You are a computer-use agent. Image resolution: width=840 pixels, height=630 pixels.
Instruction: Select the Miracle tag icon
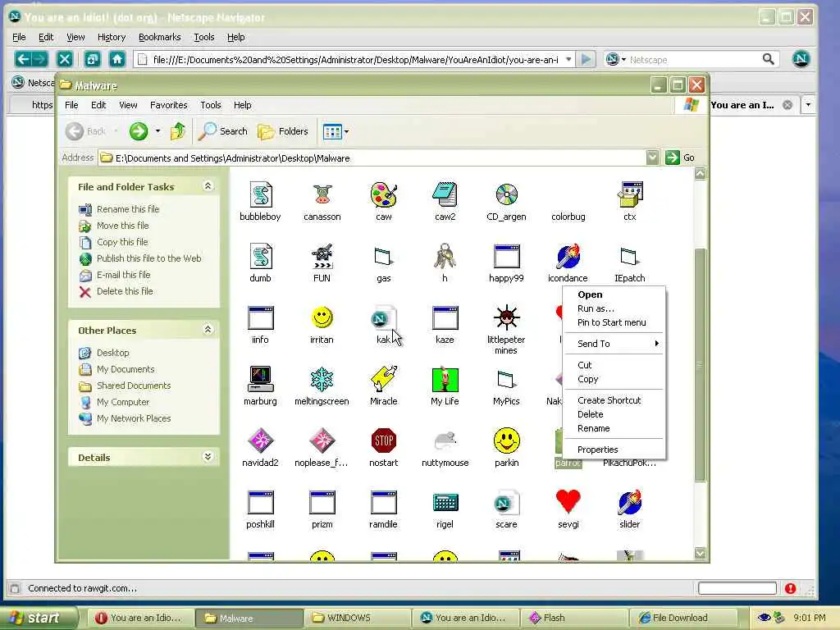tap(384, 379)
